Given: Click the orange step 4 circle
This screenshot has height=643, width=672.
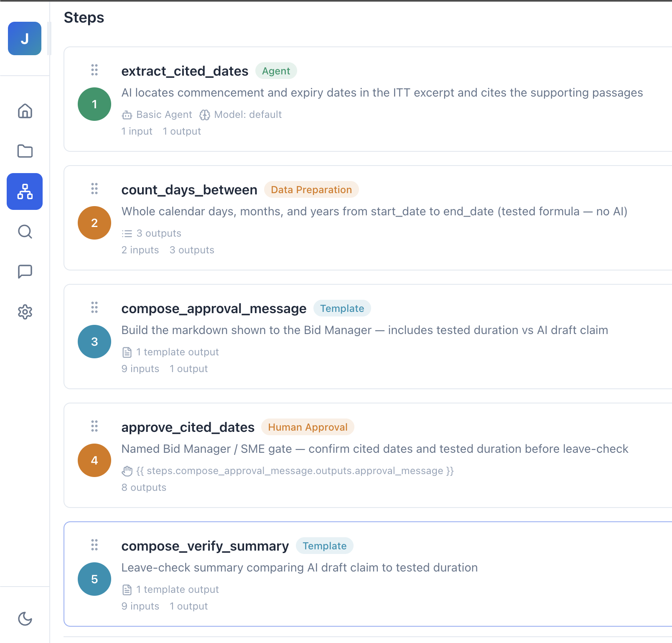Looking at the screenshot, I should [x=94, y=460].
